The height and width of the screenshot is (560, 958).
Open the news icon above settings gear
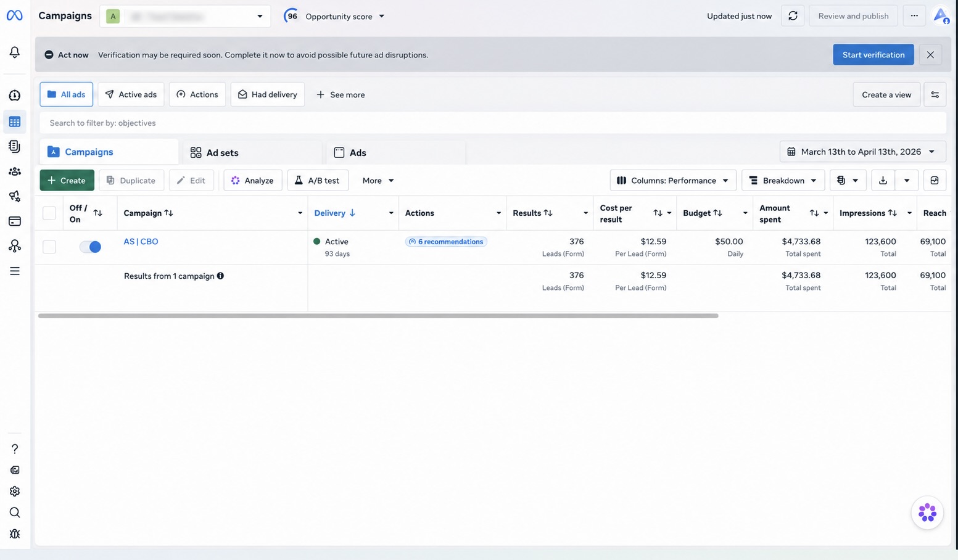tap(14, 470)
